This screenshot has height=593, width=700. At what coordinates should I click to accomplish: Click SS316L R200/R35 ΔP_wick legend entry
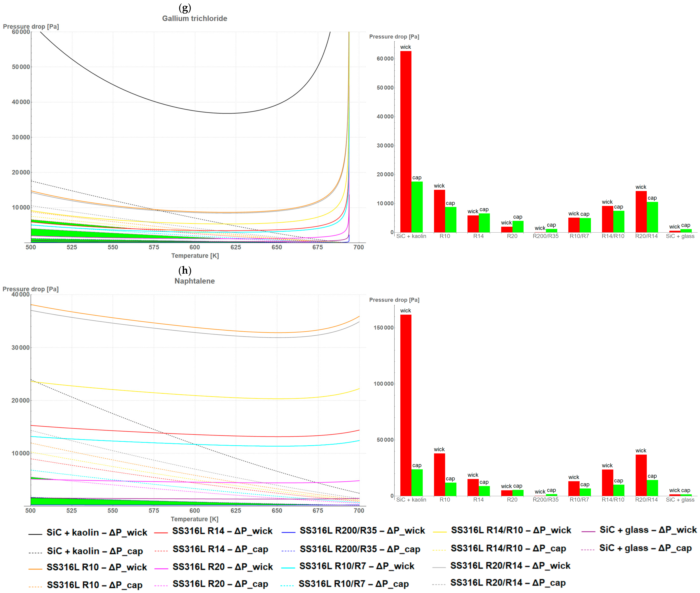click(x=362, y=530)
